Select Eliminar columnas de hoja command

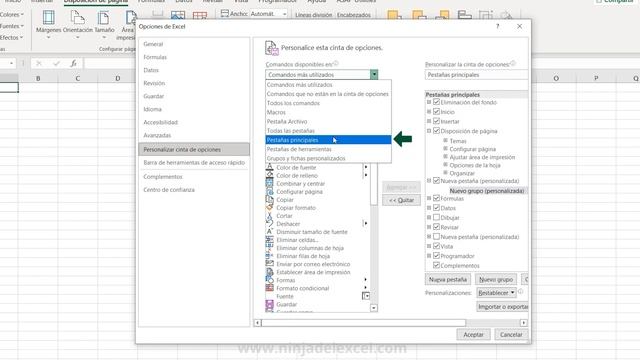click(x=310, y=248)
